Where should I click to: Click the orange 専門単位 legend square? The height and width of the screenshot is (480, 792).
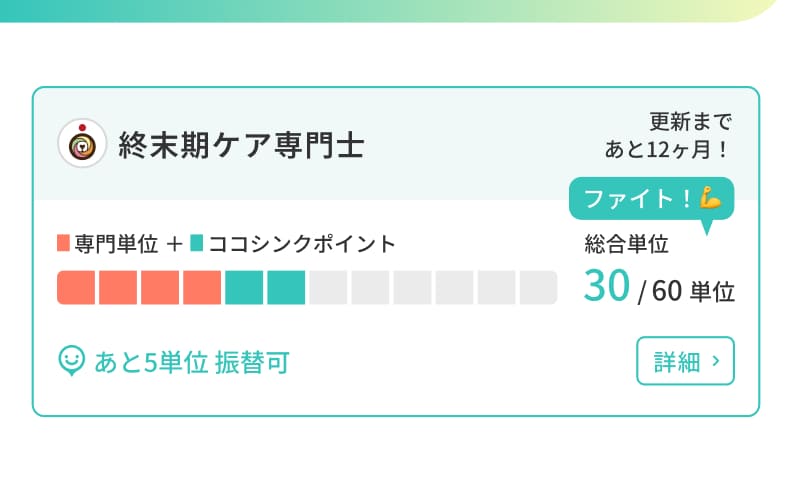[x=64, y=243]
